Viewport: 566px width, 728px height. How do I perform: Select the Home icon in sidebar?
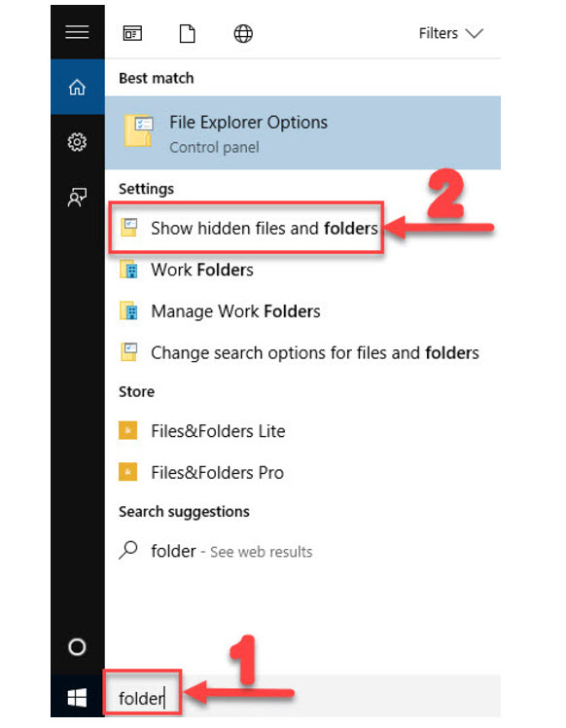tap(77, 87)
